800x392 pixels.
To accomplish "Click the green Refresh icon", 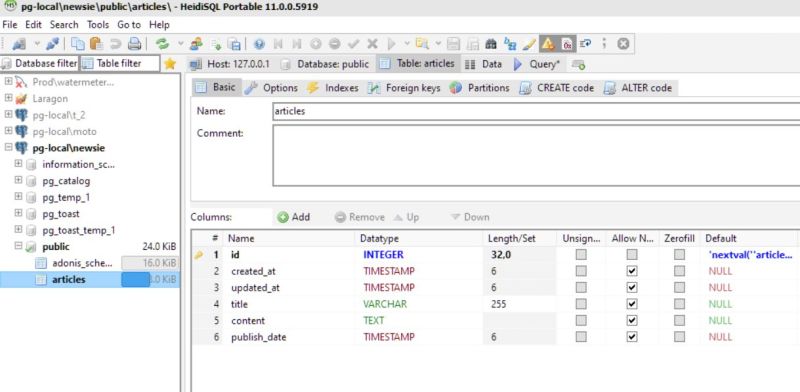I will pyautogui.click(x=162, y=44).
